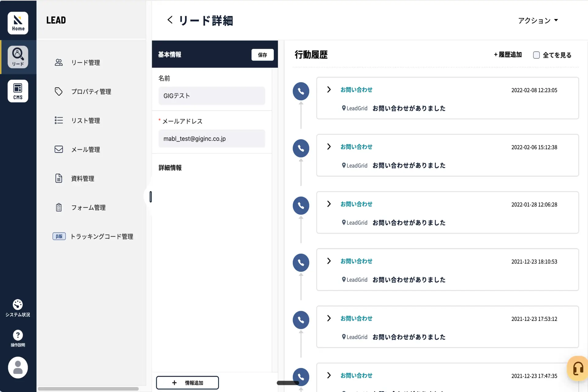Open the user profile avatar
Image resolution: width=588 pixels, height=392 pixels.
click(18, 367)
